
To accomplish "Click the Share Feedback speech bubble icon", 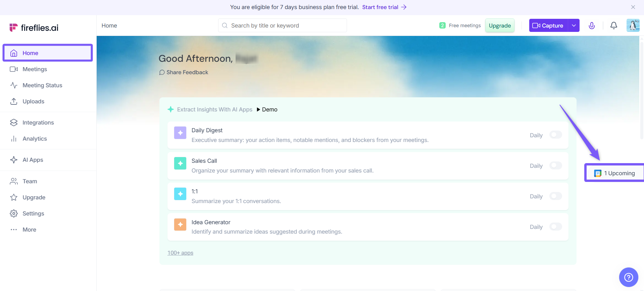I will click(162, 72).
